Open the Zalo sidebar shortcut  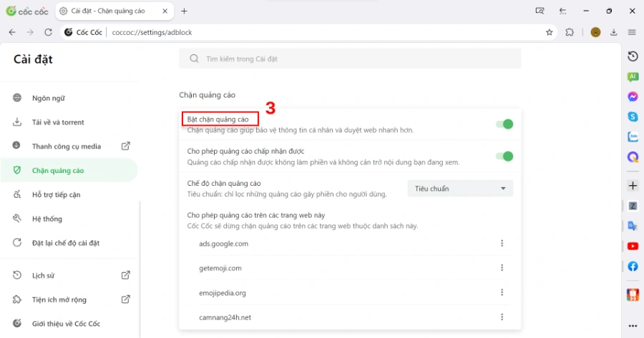tap(633, 136)
